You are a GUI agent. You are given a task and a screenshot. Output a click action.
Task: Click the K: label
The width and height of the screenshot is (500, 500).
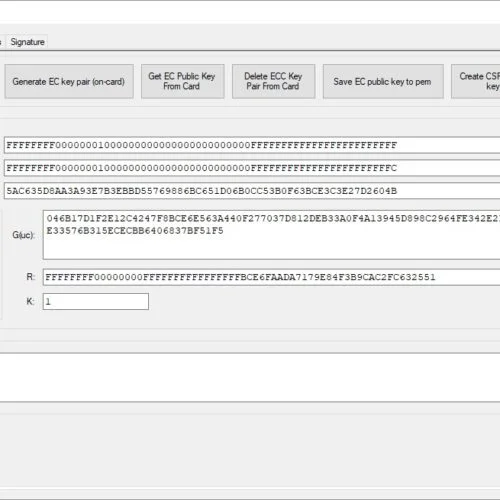coord(30,301)
